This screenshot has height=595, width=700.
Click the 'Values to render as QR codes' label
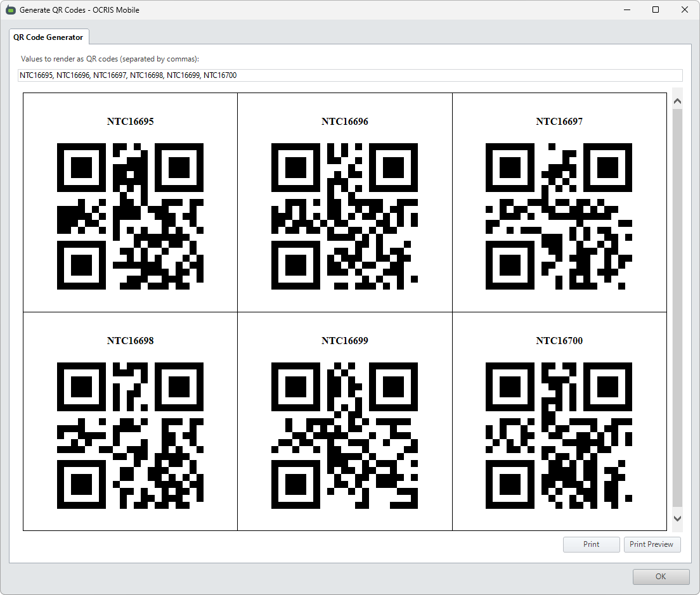(110, 59)
